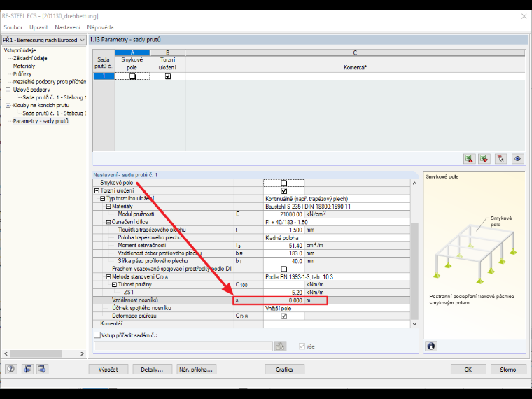Click the sets number input field
Image resolution: width=532 pixels, height=399 pixels.
[183, 346]
